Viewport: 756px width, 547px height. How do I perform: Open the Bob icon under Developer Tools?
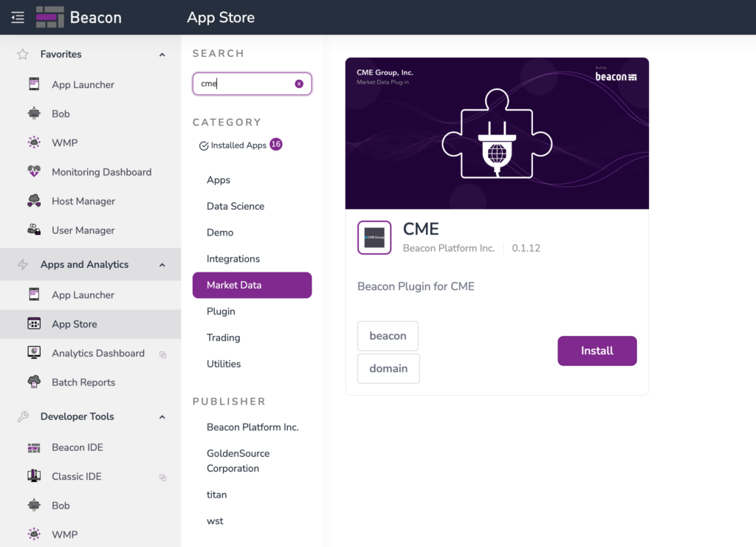(34, 506)
